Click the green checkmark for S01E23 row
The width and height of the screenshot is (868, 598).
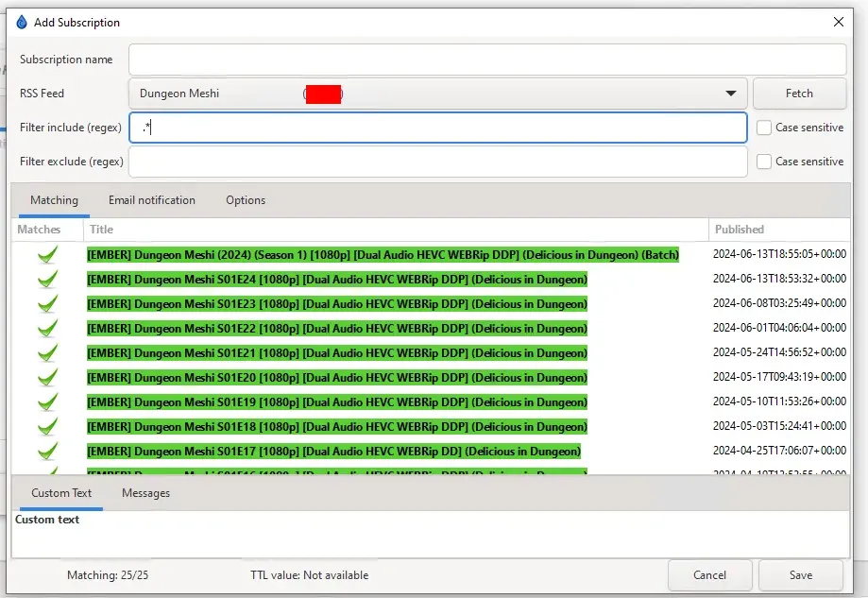(x=47, y=303)
